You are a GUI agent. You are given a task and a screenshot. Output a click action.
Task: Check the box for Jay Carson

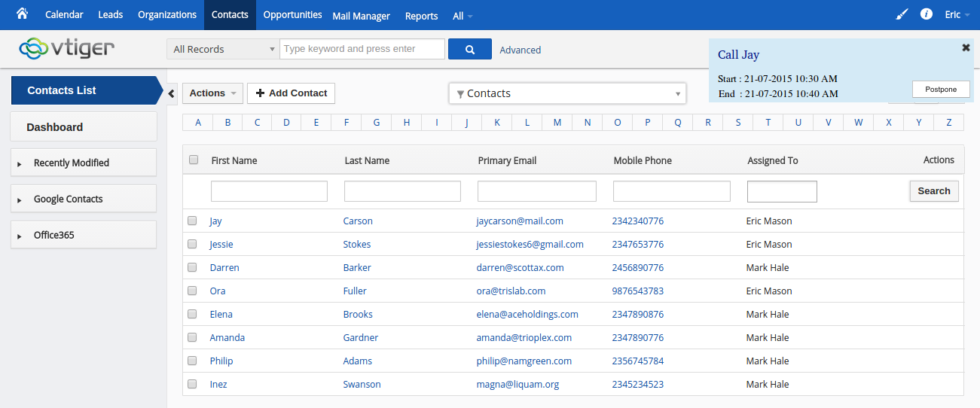[x=192, y=221]
